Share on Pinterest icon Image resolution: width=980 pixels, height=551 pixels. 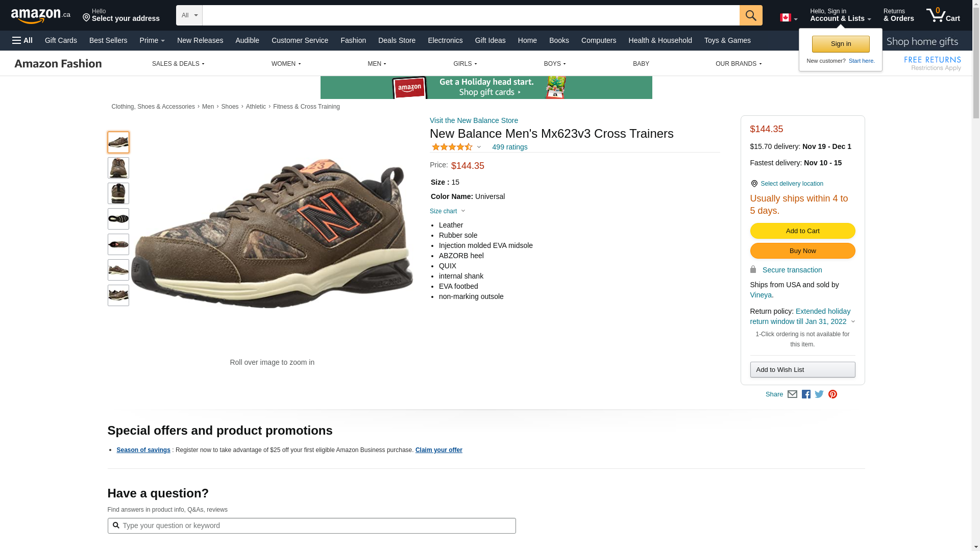click(x=832, y=394)
